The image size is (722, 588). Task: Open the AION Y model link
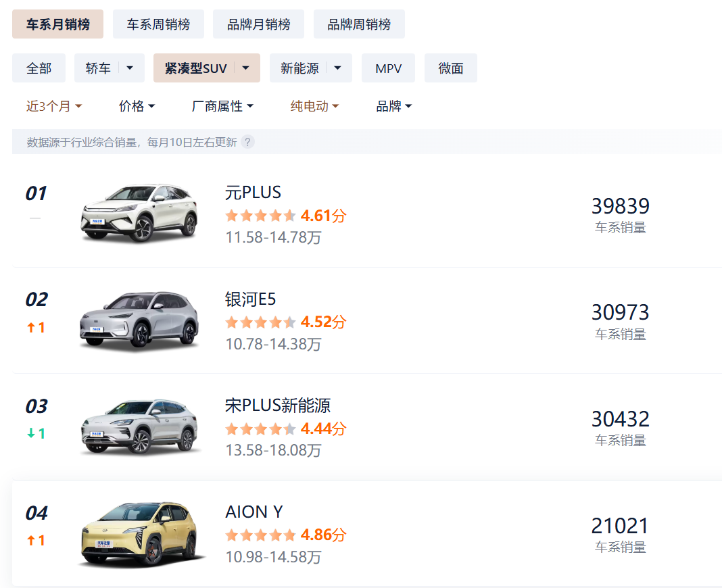pos(254,512)
